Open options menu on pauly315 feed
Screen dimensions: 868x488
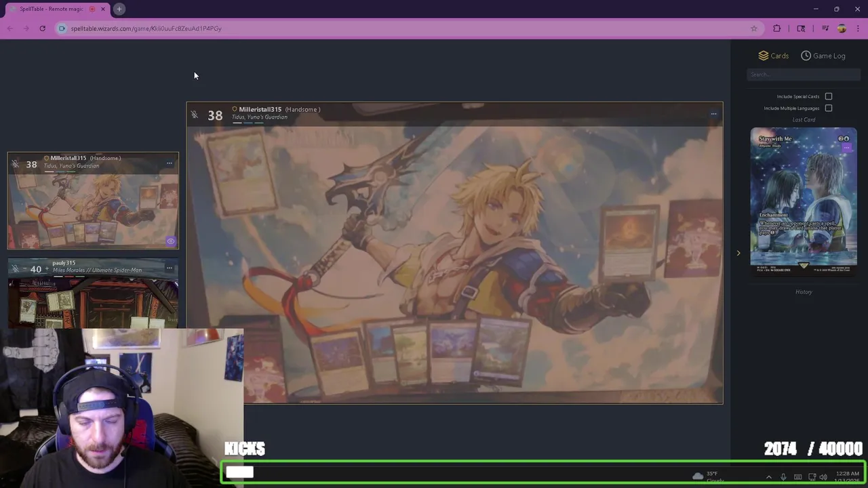coord(170,268)
